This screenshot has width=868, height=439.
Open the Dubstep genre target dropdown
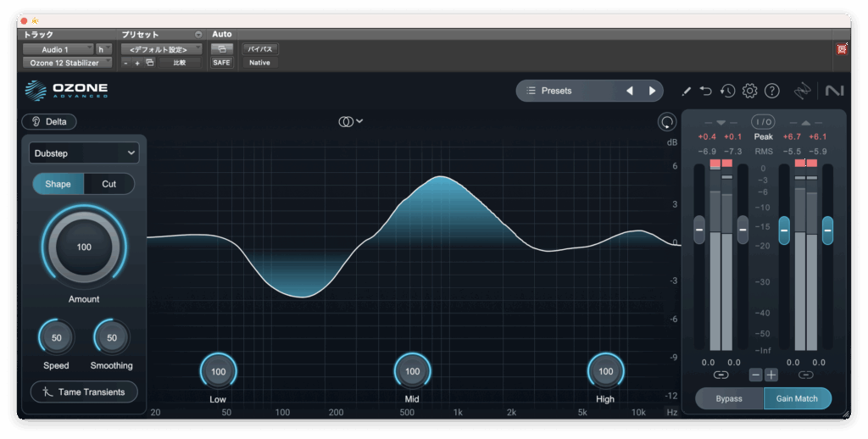click(84, 153)
